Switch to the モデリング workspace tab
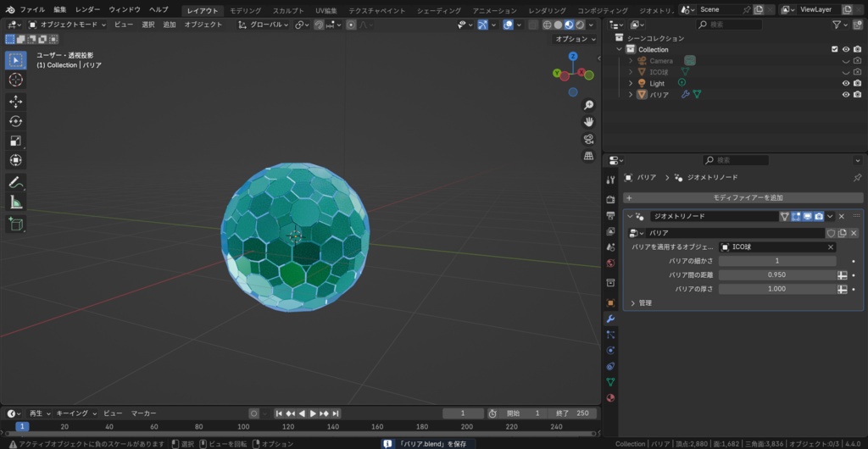 coord(245,10)
